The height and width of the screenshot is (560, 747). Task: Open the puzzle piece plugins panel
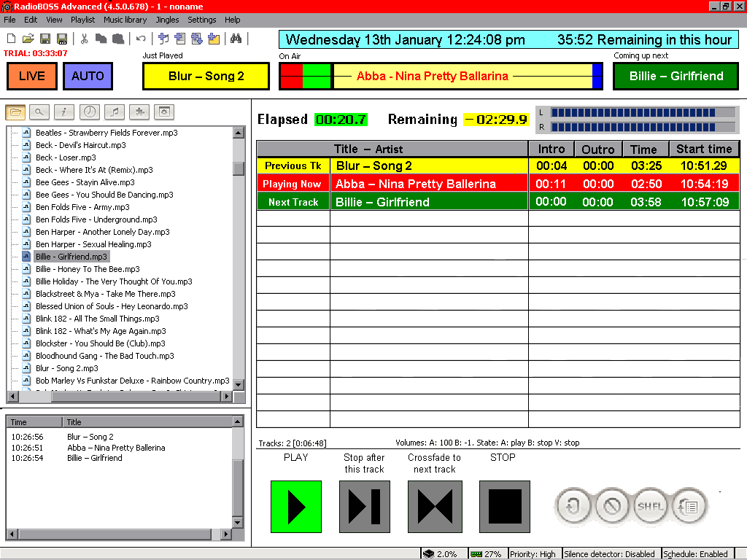pos(139,112)
